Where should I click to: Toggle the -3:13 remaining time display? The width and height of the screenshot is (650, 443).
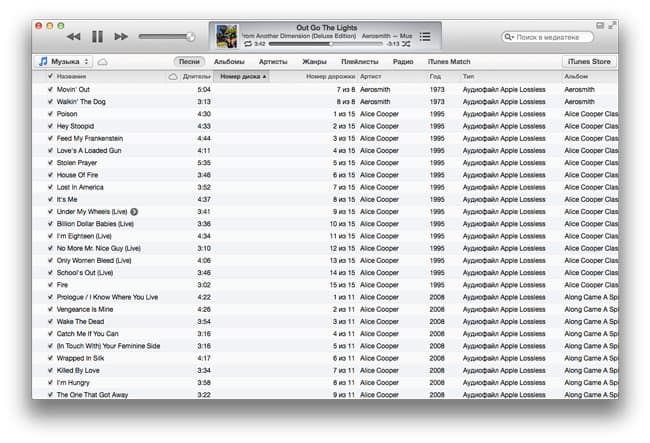(393, 44)
